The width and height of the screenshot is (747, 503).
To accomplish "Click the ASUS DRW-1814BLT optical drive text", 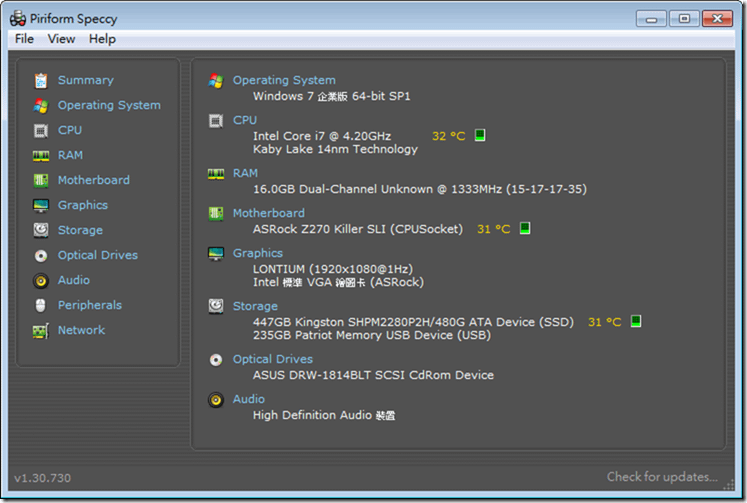I will click(373, 375).
